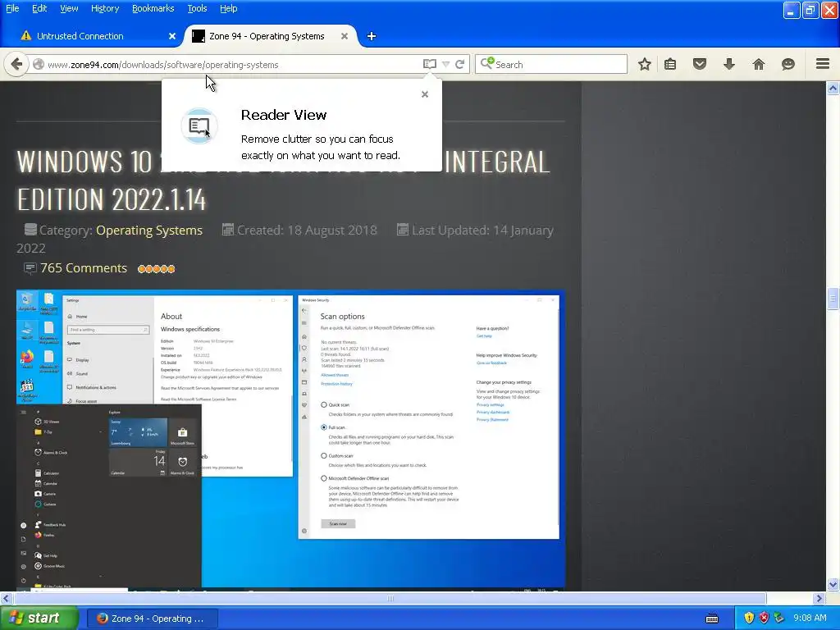840x630 pixels.
Task: Open the Hello chat smiley icon
Action: pyautogui.click(x=788, y=64)
